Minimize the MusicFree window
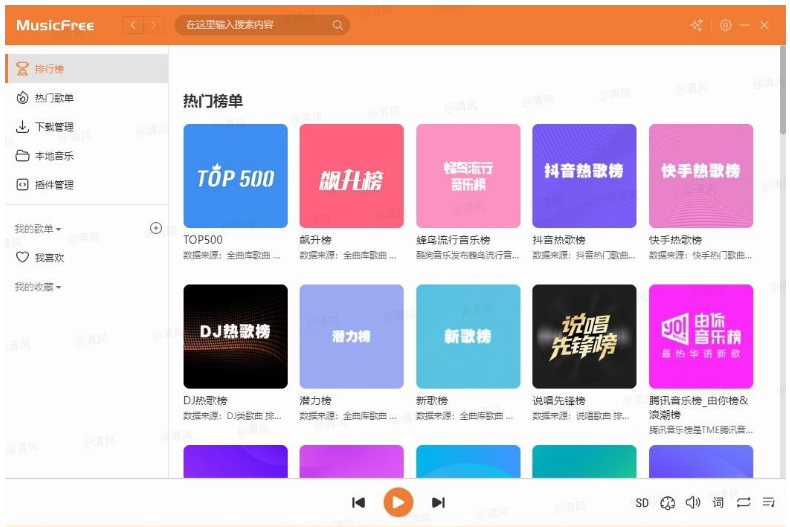The image size is (790, 527). click(745, 25)
